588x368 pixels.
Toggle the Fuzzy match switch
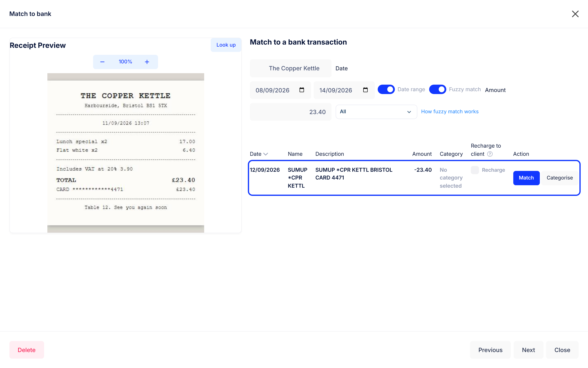tap(437, 89)
